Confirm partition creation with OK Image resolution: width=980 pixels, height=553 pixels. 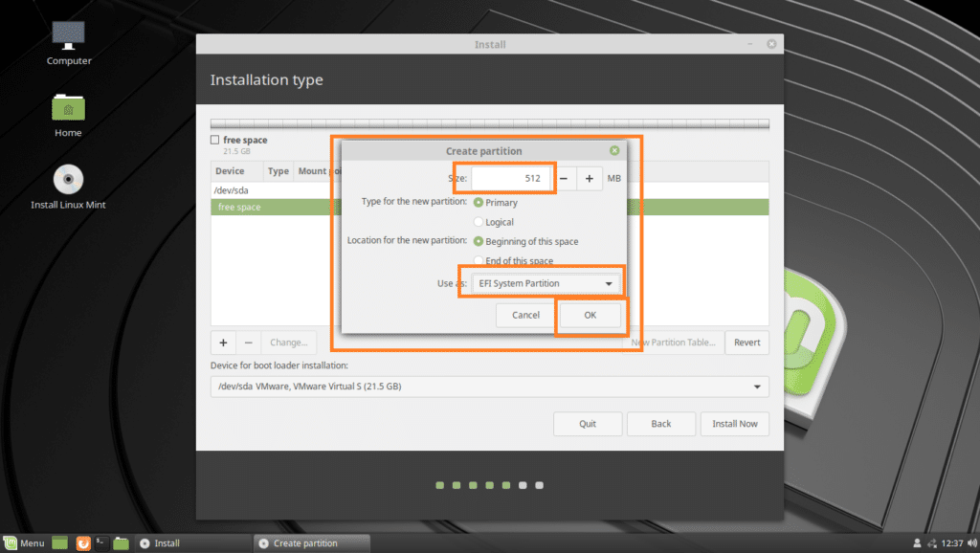[x=590, y=315]
